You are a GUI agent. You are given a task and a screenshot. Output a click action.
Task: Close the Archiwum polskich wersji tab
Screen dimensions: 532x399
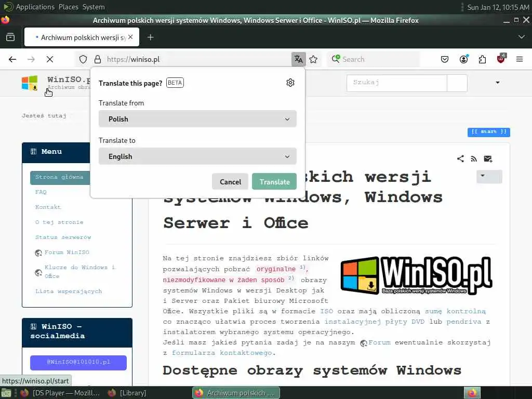point(130,37)
